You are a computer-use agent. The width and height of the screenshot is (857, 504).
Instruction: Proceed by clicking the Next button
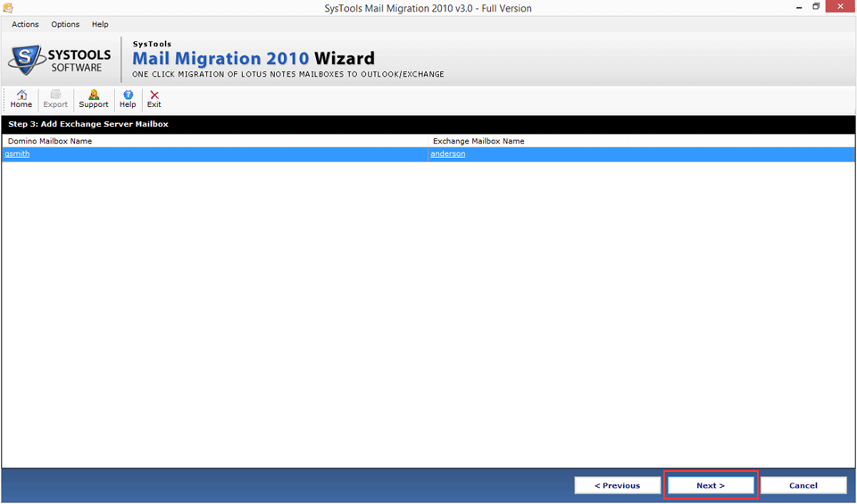(x=711, y=485)
